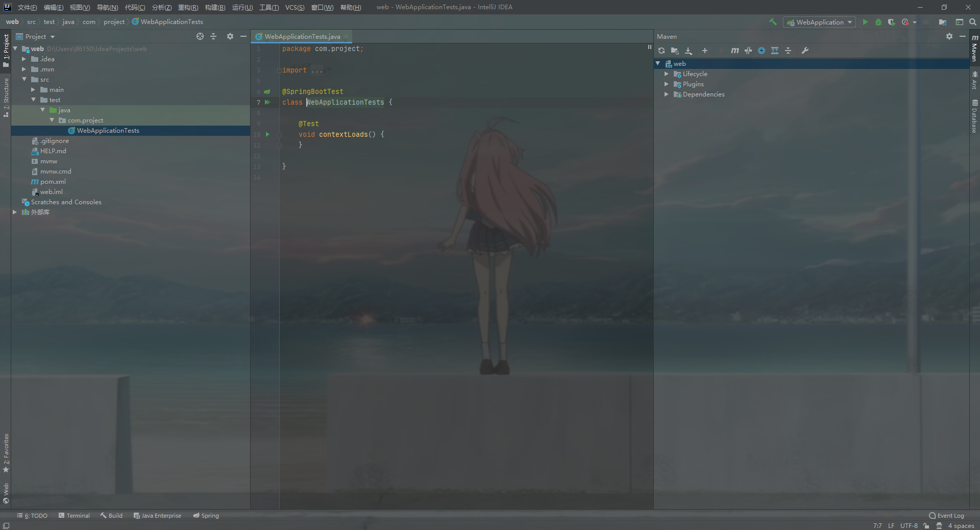The width and height of the screenshot is (980, 530).
Task: Open Structure side tool tab
Action: (x=6, y=98)
